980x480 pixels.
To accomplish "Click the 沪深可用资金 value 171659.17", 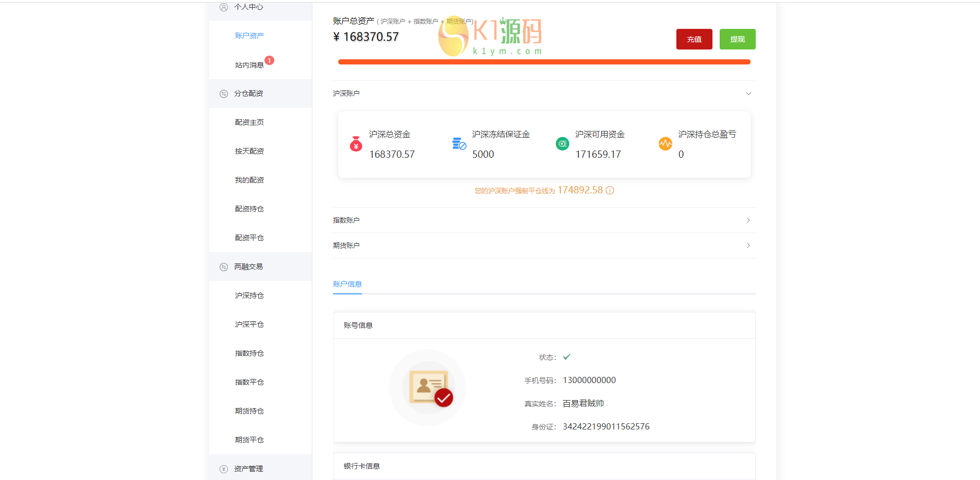I will pyautogui.click(x=598, y=154).
